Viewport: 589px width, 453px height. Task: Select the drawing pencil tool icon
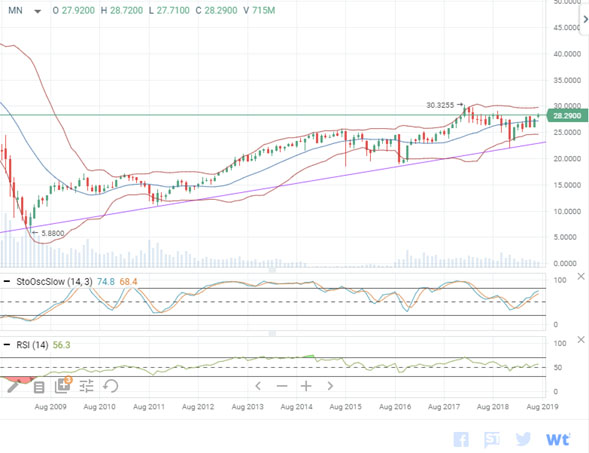click(x=14, y=386)
